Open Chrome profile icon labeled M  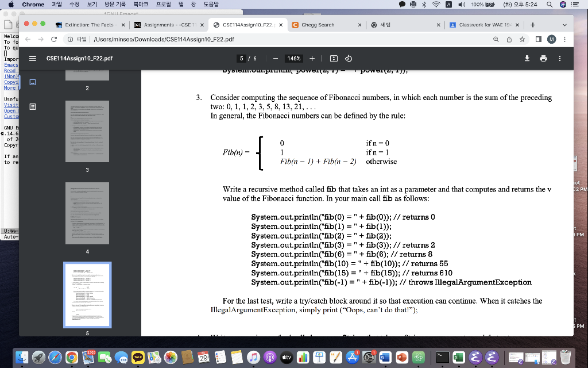(552, 40)
